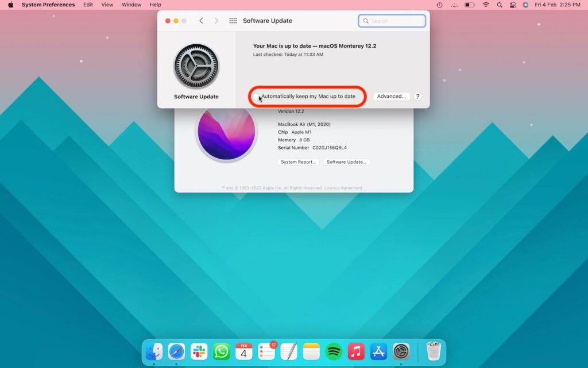The width and height of the screenshot is (588, 368).
Task: Open Advanced software update options
Action: coord(391,96)
